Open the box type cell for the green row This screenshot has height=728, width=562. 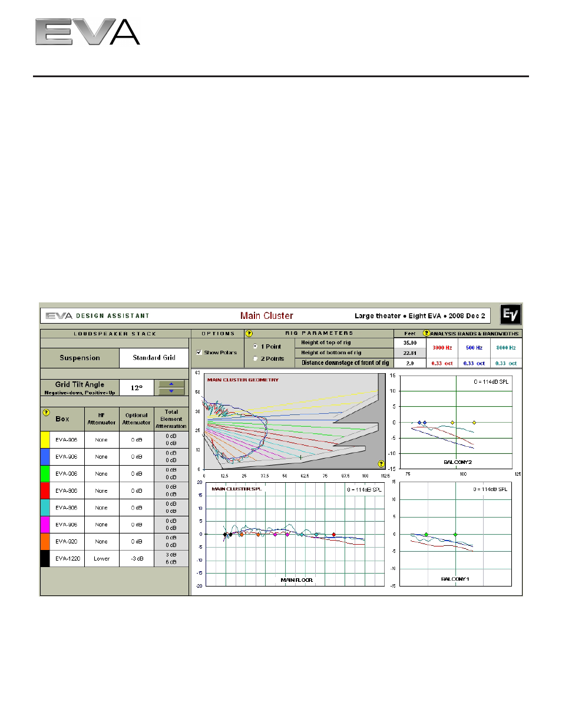[x=67, y=474]
